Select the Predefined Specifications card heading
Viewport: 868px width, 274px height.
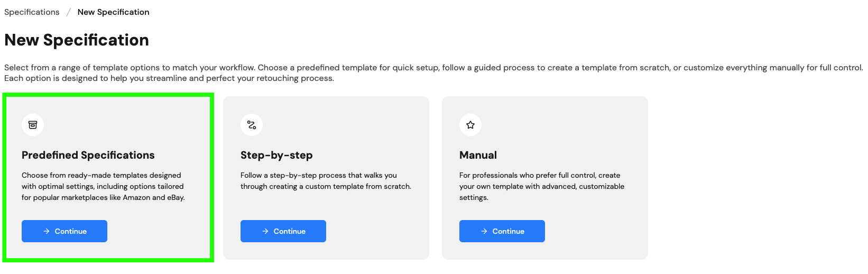88,155
